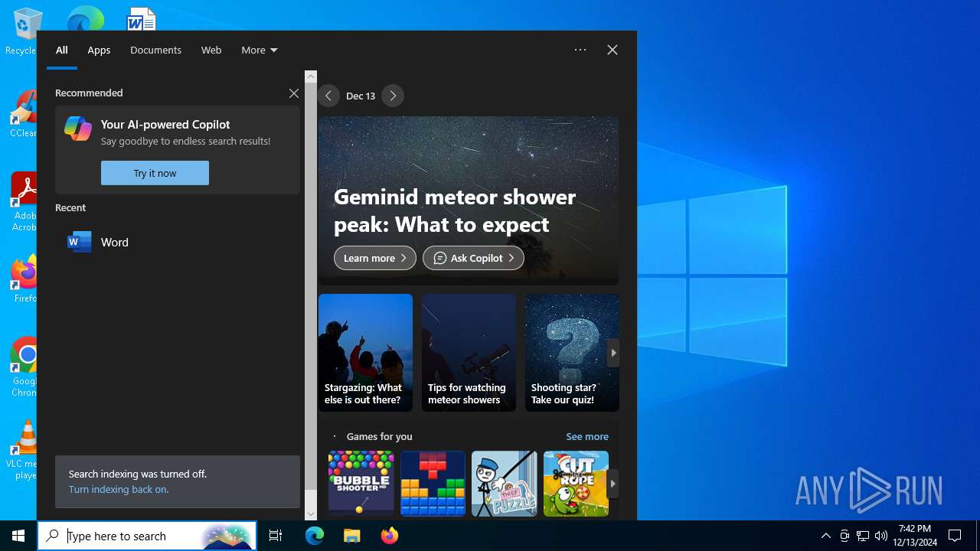Launch Microsoft Edge from taskbar
The image size is (980, 551).
point(315,536)
